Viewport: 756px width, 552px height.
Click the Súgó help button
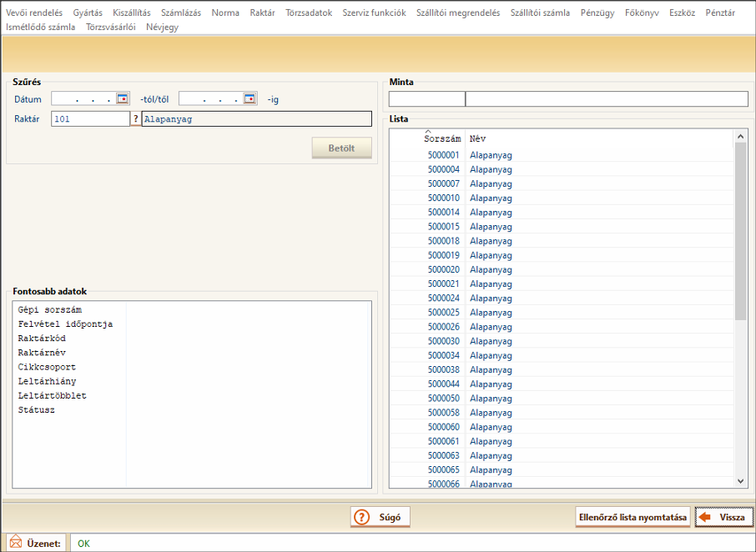380,517
